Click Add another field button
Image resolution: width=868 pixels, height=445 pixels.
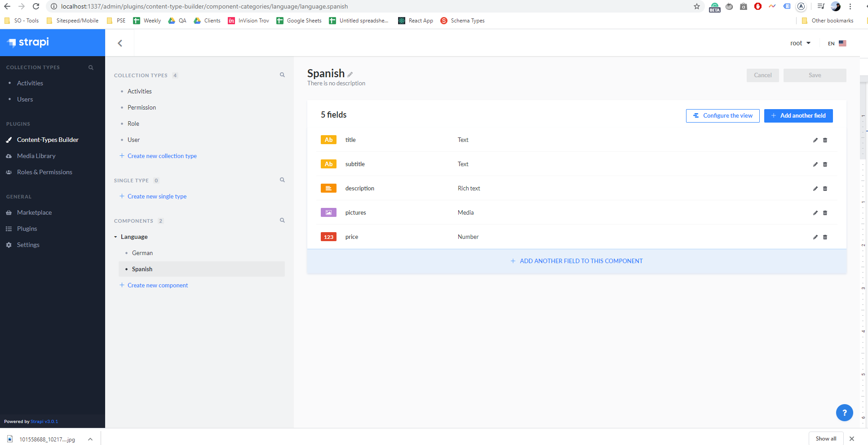click(798, 116)
